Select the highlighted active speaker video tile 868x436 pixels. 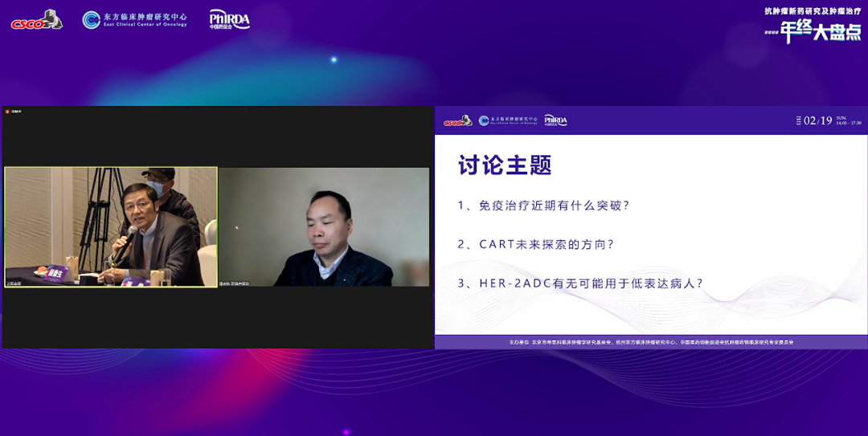coord(111,226)
